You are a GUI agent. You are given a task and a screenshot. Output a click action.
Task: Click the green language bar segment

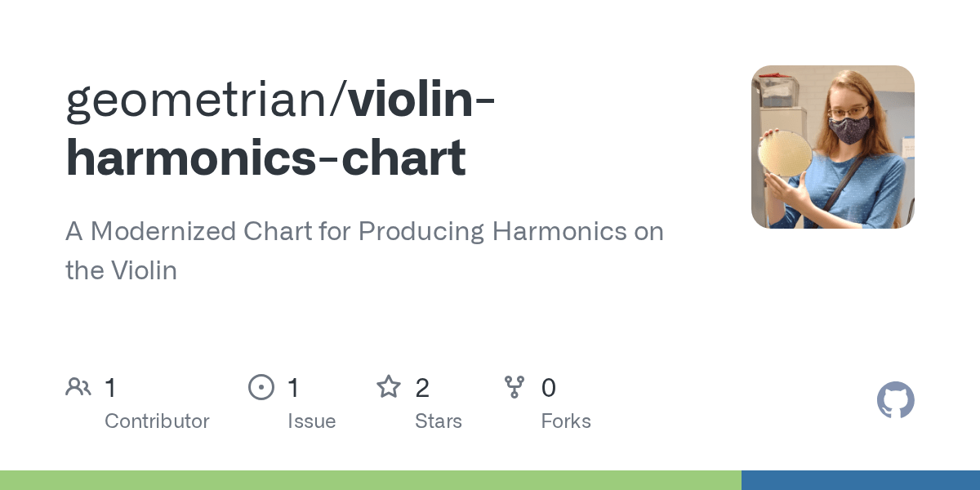pyautogui.click(x=367, y=480)
